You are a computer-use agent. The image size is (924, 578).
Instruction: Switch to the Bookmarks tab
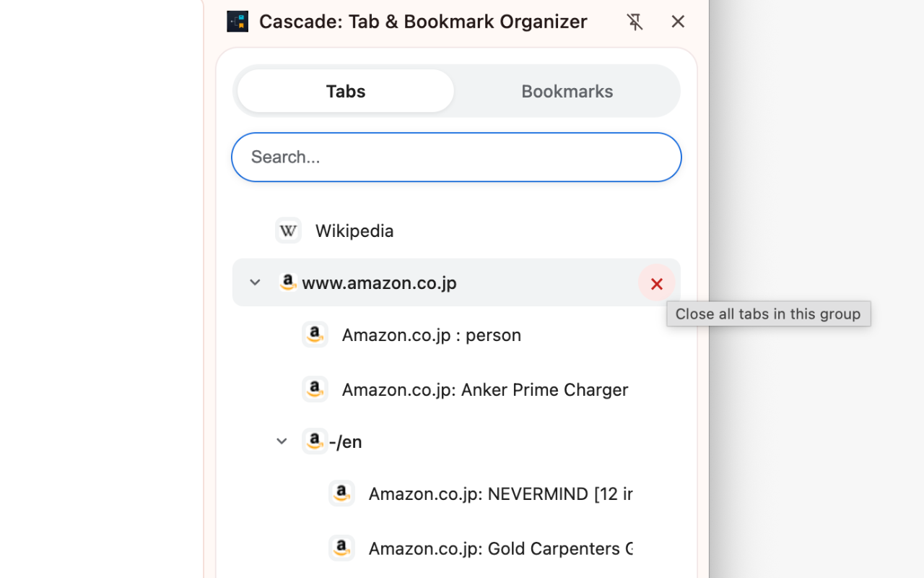567,91
